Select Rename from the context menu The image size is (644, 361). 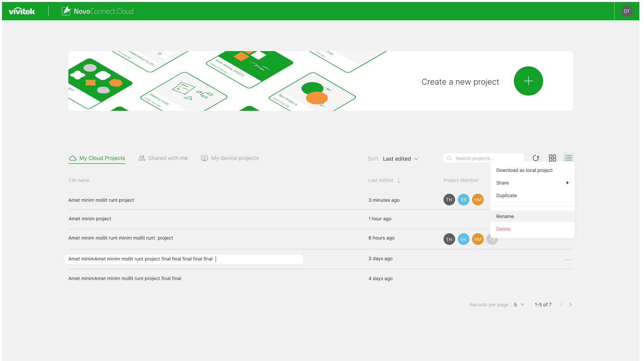tap(505, 216)
